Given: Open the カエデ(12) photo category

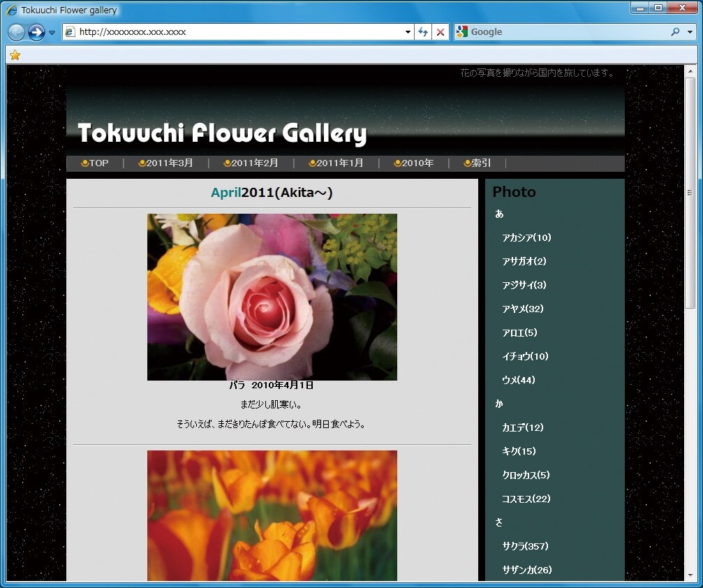Looking at the screenshot, I should coord(523,428).
